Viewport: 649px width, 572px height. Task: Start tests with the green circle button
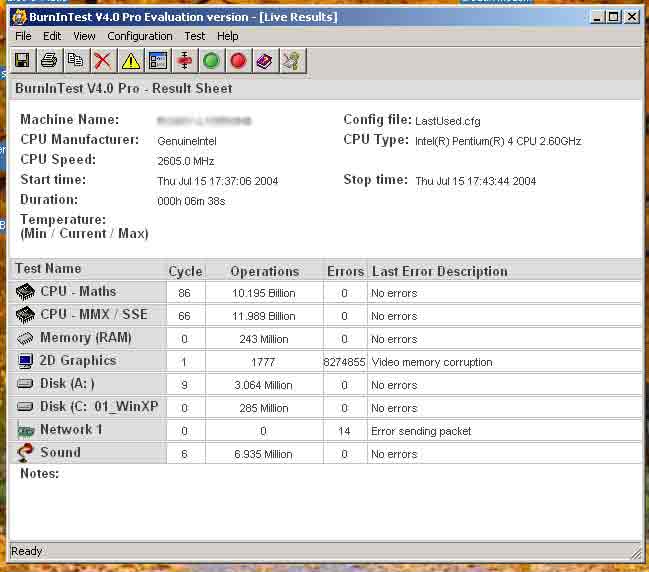pyautogui.click(x=212, y=61)
